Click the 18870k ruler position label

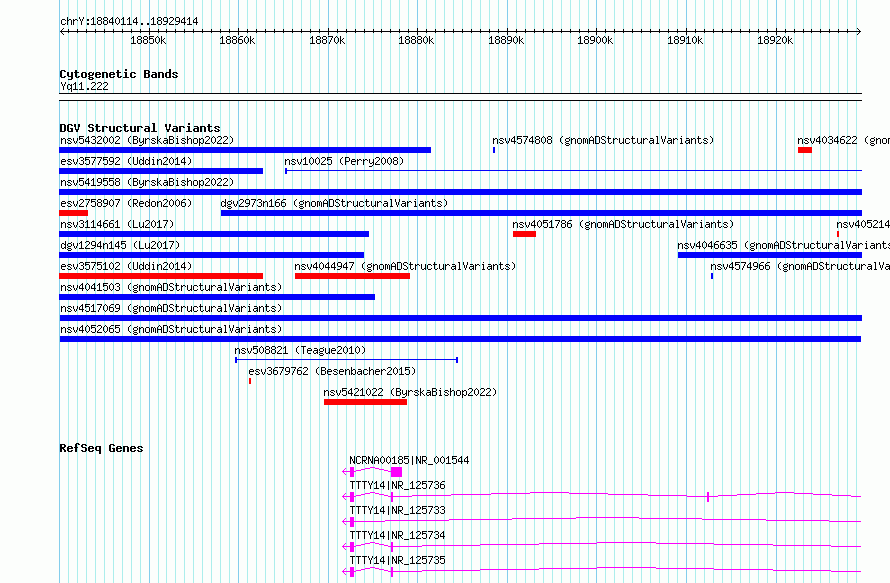[x=327, y=40]
